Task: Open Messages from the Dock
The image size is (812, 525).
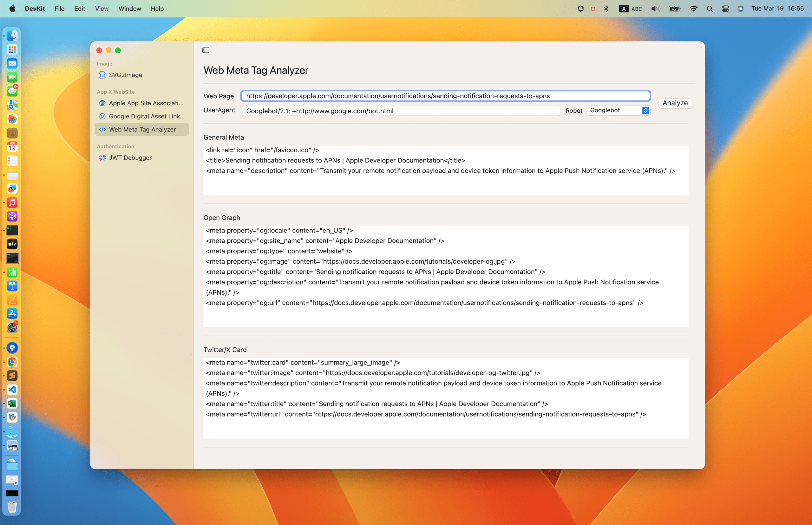Action: tap(12, 91)
